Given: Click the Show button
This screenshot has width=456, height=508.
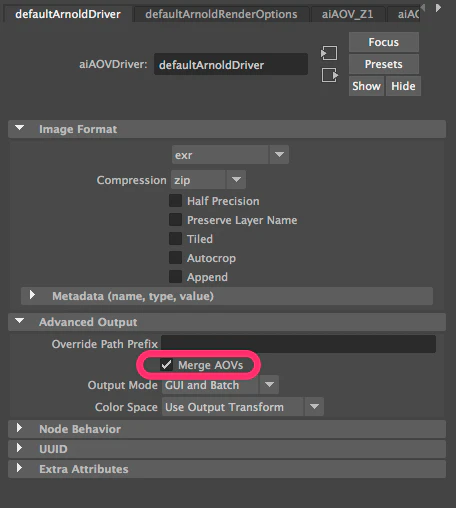Looking at the screenshot, I should pos(366,86).
